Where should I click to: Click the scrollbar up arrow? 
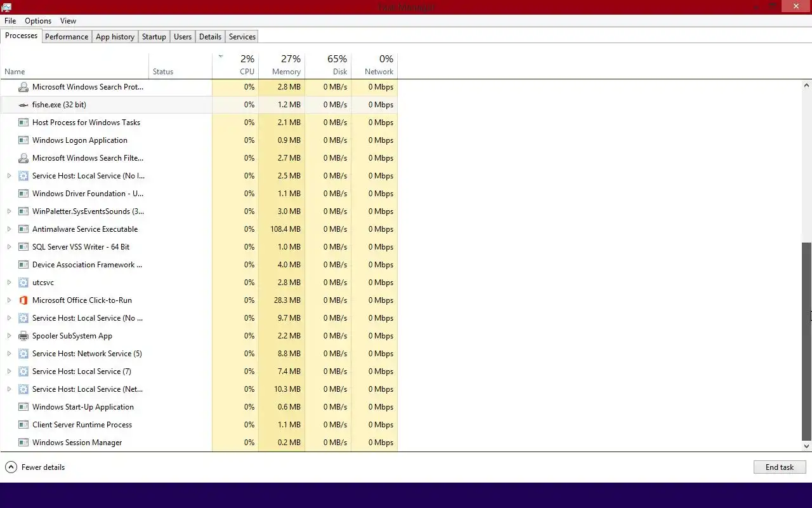(807, 85)
